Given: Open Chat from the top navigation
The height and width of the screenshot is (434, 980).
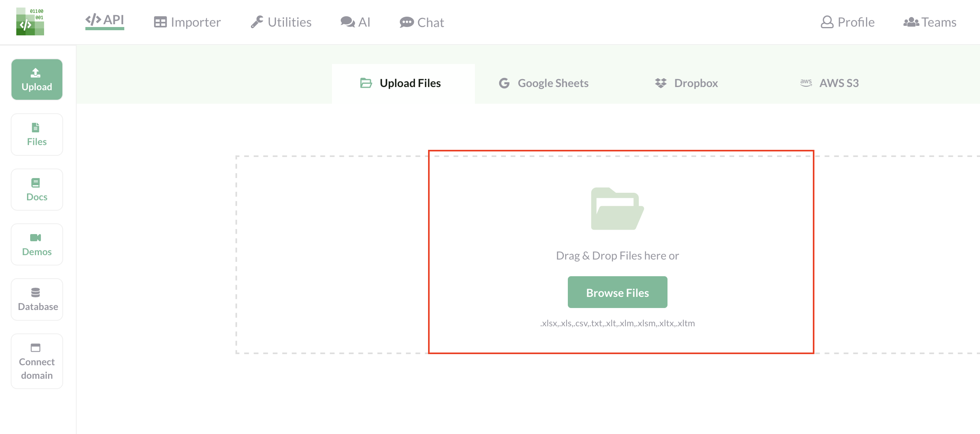Looking at the screenshot, I should (422, 22).
